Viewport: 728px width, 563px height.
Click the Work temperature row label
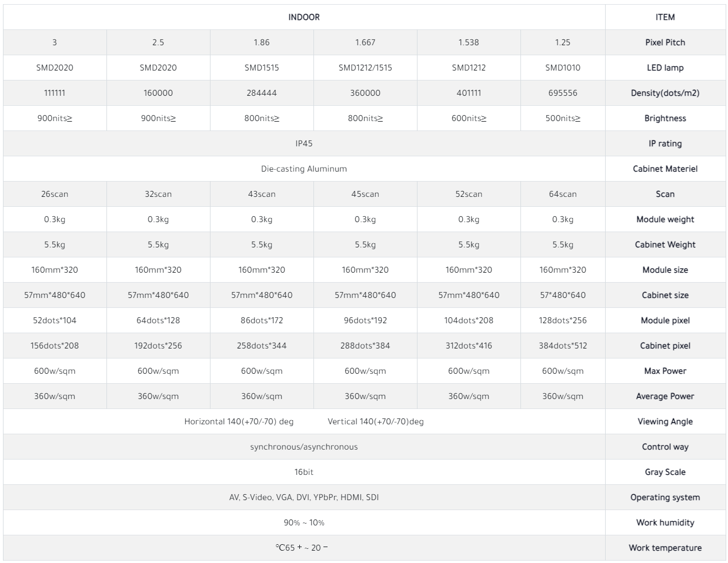click(x=665, y=548)
